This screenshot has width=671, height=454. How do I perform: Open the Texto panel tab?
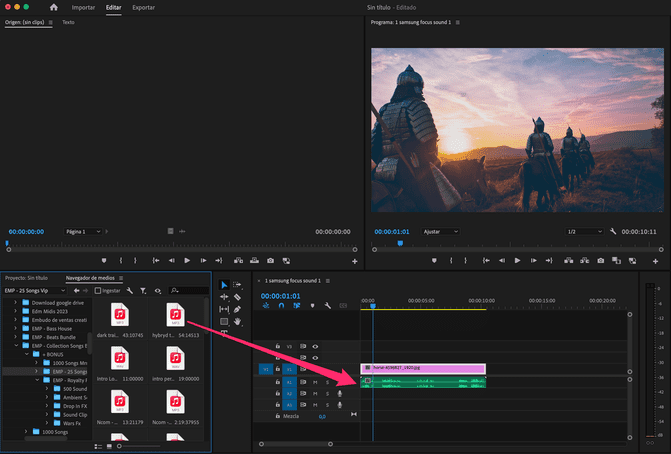point(68,21)
